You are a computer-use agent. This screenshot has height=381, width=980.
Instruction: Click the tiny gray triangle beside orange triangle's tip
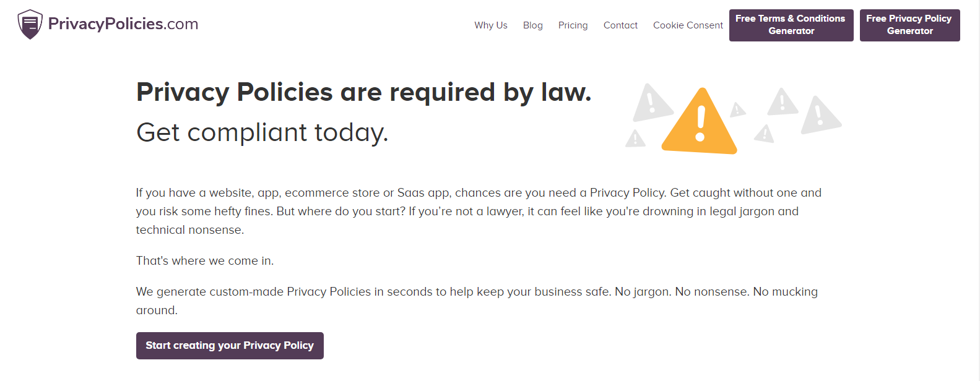[x=737, y=110]
